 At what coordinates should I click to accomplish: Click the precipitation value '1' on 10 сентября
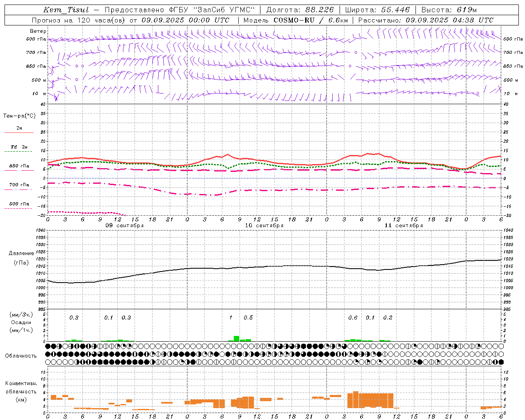[231, 318]
